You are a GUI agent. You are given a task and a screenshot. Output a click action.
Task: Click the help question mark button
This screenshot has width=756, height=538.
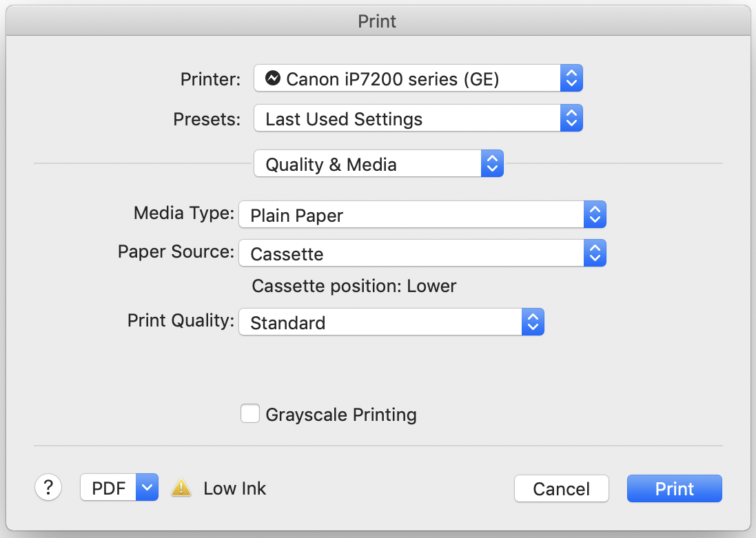pos(48,488)
